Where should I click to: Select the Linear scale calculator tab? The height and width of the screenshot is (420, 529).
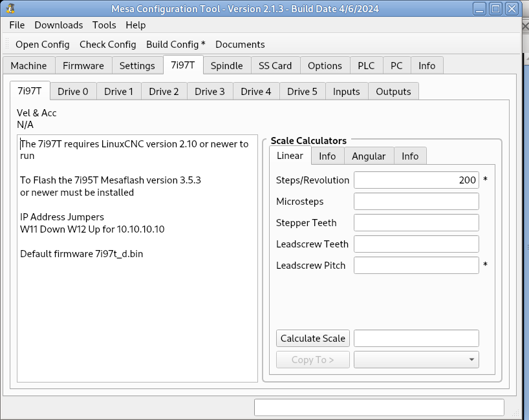point(290,155)
